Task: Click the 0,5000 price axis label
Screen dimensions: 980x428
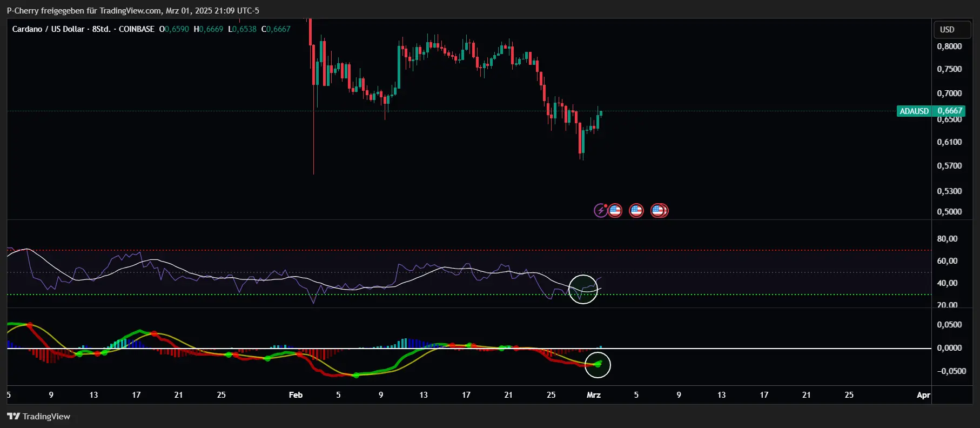Action: [x=949, y=212]
